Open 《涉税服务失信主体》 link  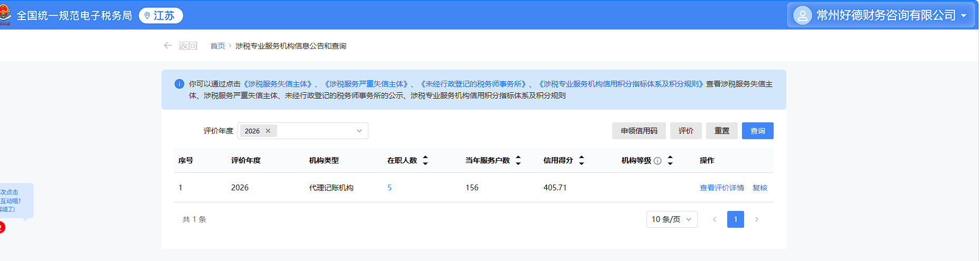[x=278, y=84]
